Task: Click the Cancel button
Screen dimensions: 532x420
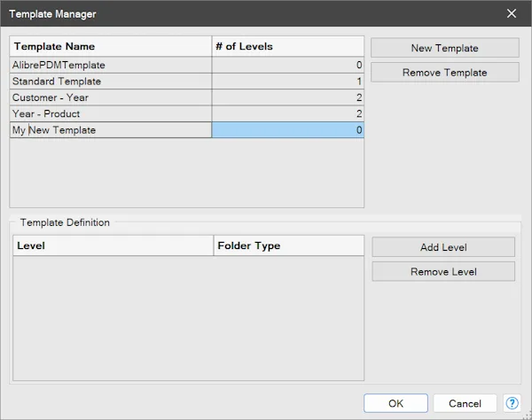Action: pyautogui.click(x=465, y=403)
